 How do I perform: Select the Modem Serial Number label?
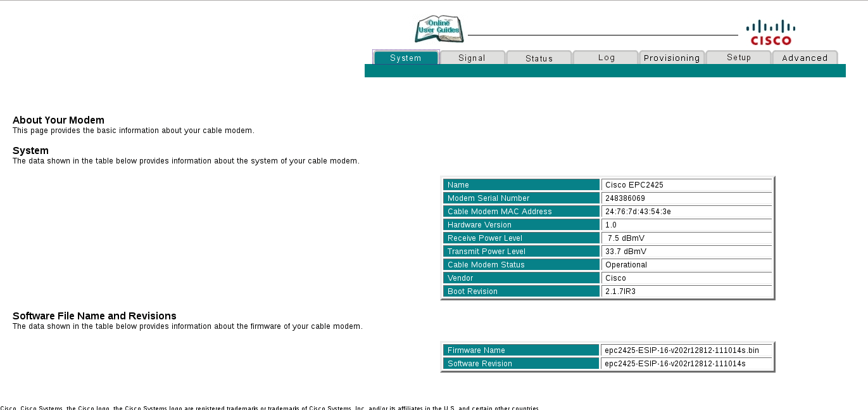pos(521,198)
